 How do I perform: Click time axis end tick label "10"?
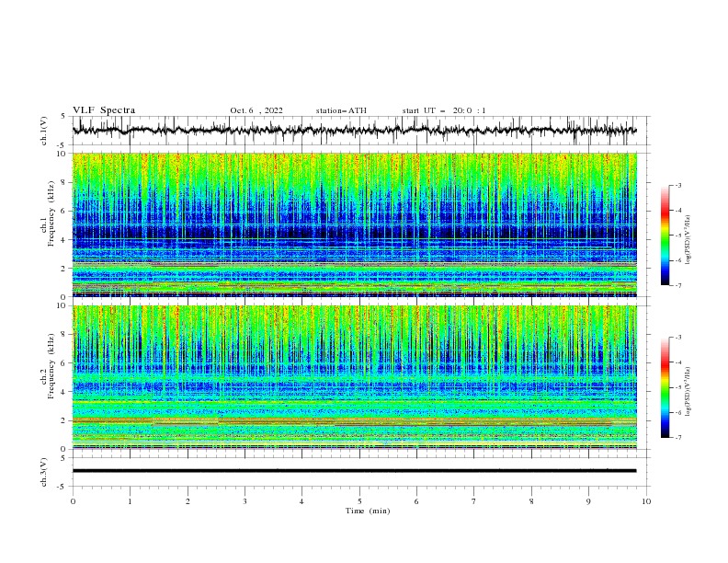pos(646,501)
